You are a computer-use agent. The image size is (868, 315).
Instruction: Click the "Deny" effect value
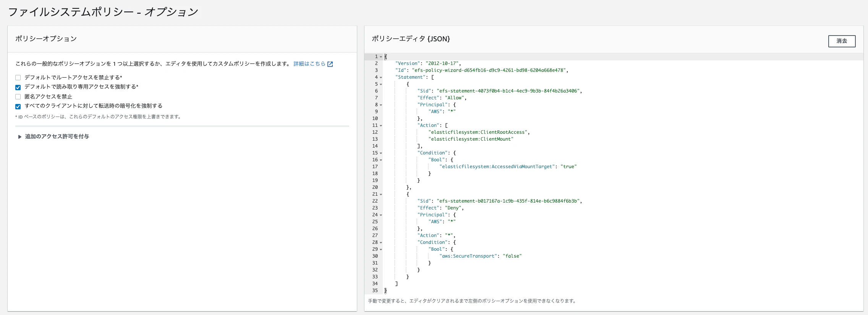(453, 208)
